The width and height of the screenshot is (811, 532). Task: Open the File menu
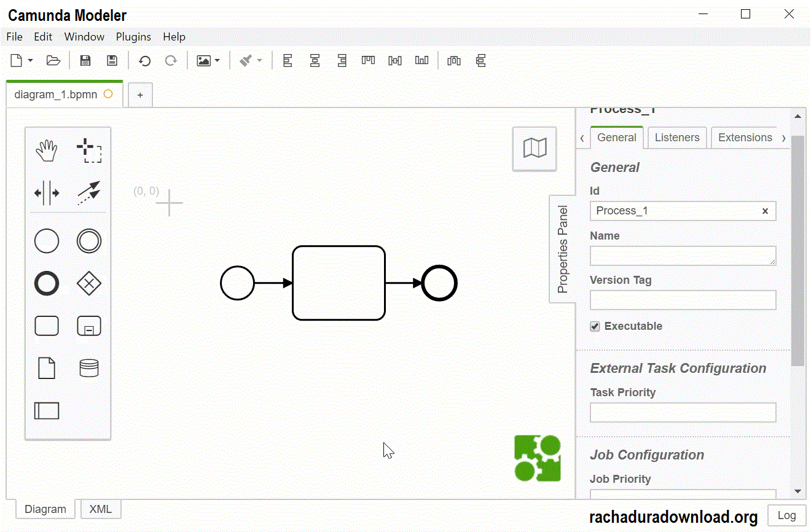[14, 37]
